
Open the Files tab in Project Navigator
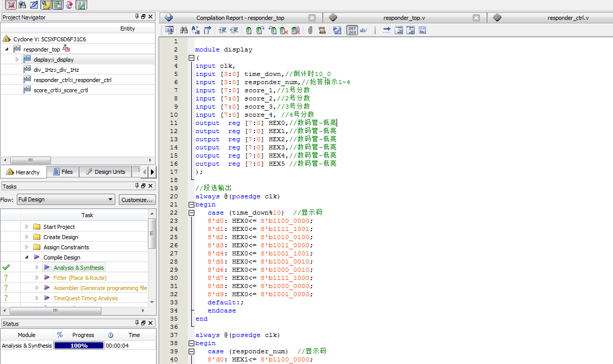click(62, 172)
